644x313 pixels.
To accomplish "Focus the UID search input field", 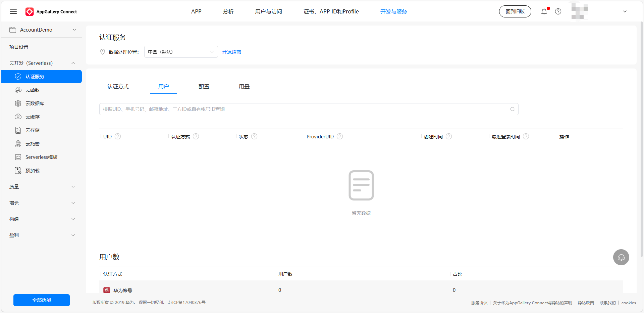I will pos(309,109).
